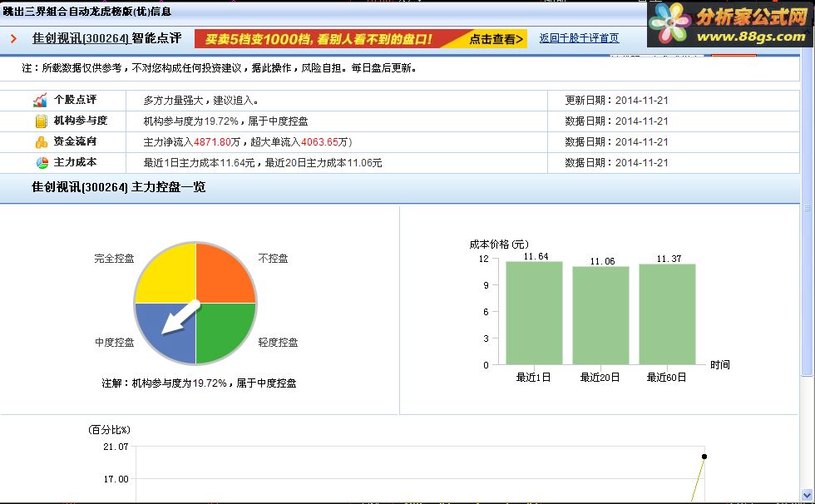Click the black data point on line chart
This screenshot has width=815, height=504.
point(704,457)
